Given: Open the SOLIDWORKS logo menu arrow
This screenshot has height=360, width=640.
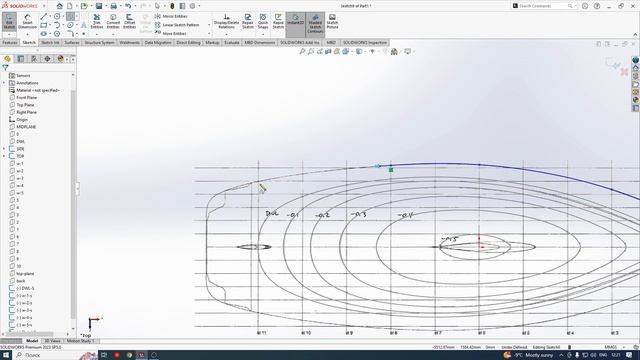Looking at the screenshot, I should click(x=44, y=6).
